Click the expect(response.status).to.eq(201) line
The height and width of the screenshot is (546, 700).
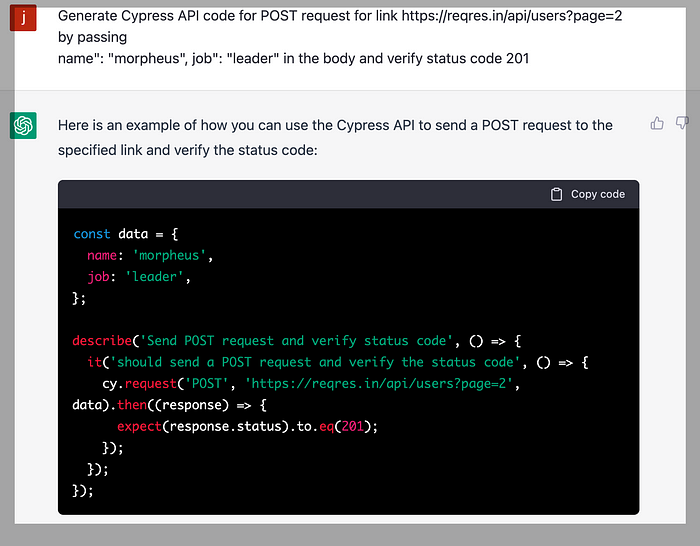pyautogui.click(x=247, y=427)
